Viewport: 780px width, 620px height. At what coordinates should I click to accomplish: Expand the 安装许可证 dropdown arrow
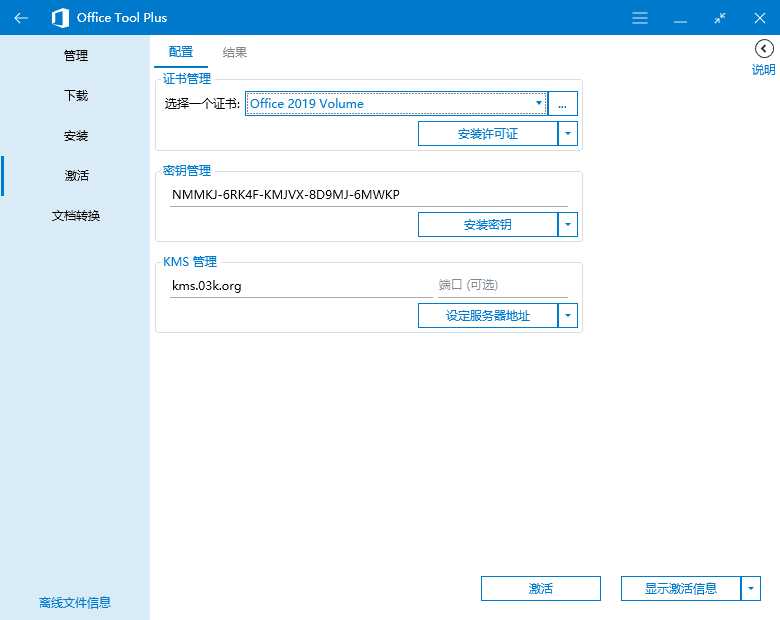(568, 133)
